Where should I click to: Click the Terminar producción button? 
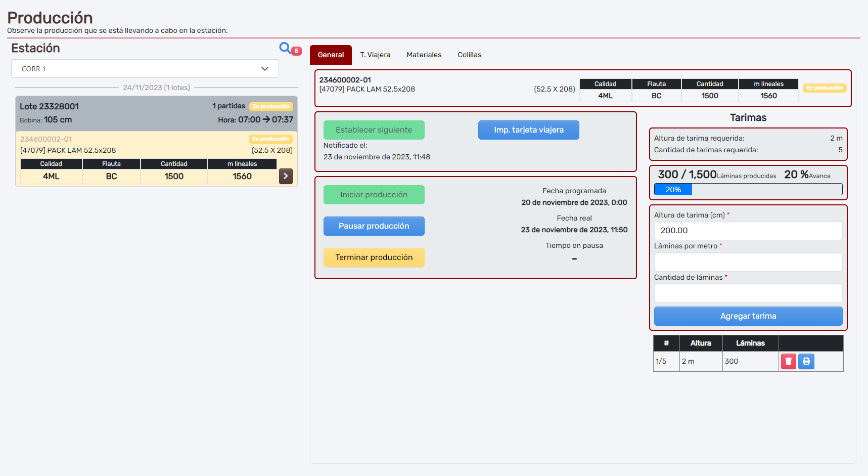374,257
